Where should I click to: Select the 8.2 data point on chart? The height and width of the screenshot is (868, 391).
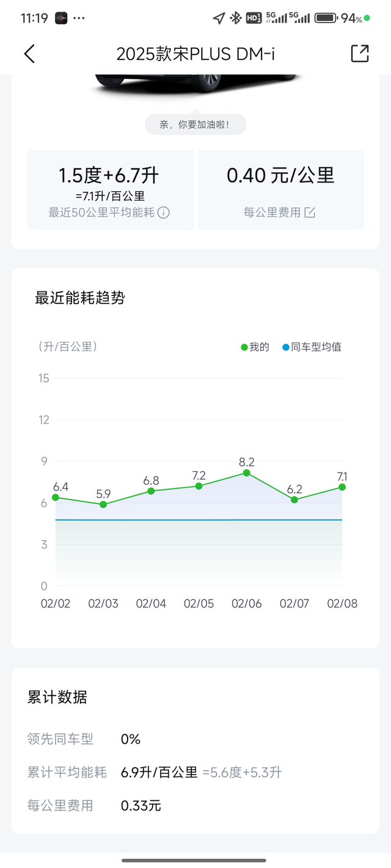point(246,473)
